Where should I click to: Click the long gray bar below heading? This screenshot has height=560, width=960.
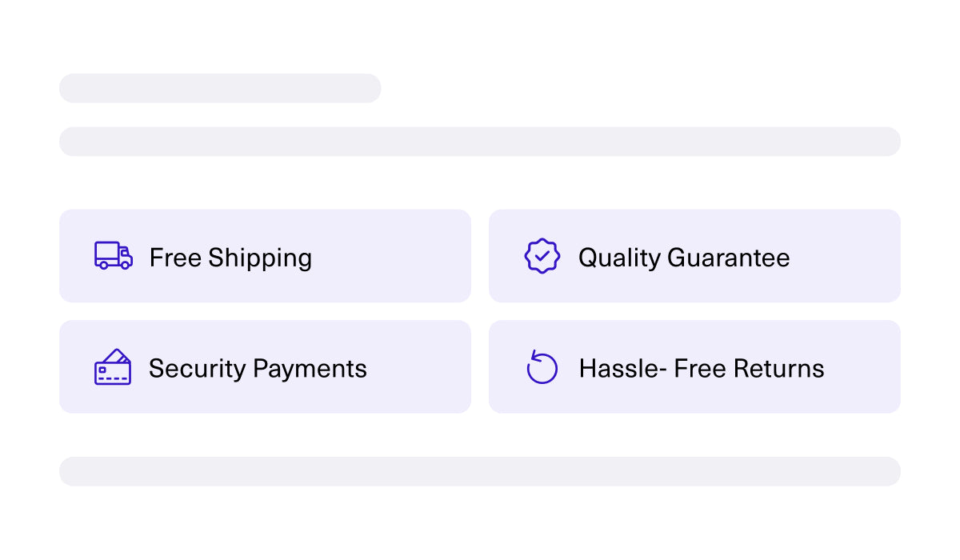tap(480, 142)
